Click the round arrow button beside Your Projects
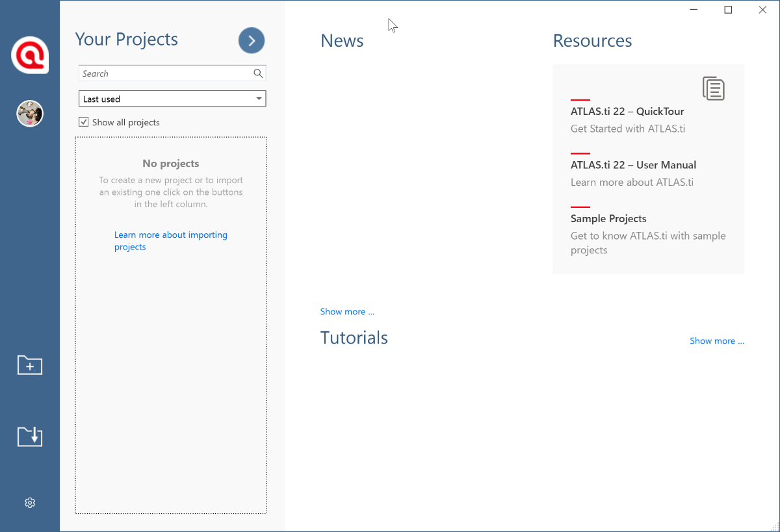 click(252, 40)
